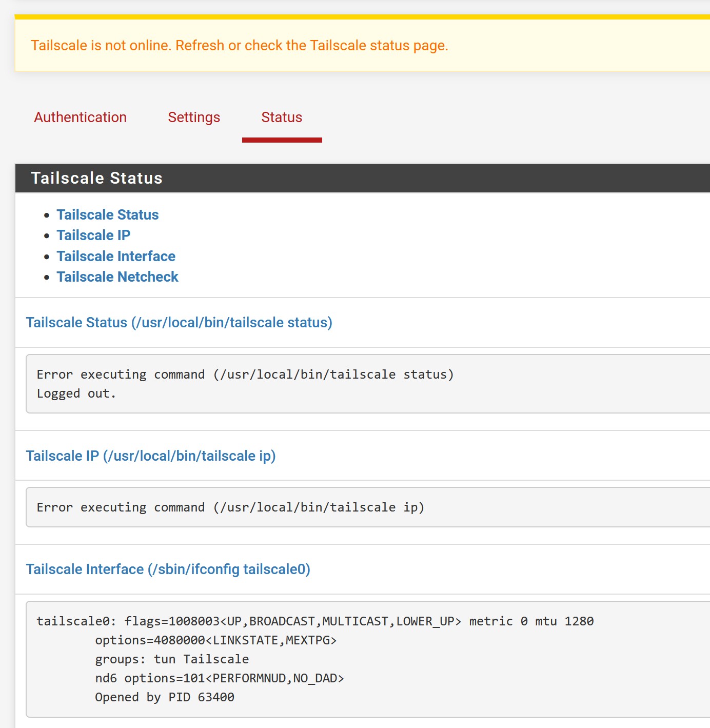Click the 'Logged out.' output line
The height and width of the screenshot is (728, 710).
point(76,393)
